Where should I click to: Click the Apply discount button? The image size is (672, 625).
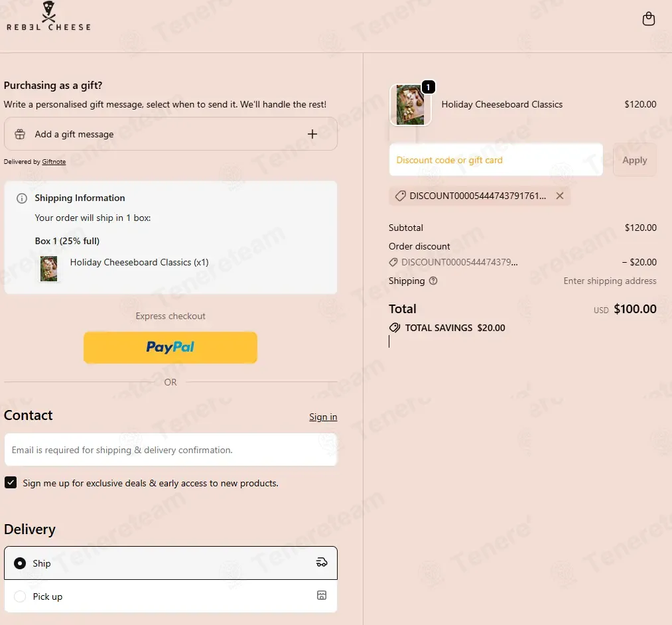point(635,160)
